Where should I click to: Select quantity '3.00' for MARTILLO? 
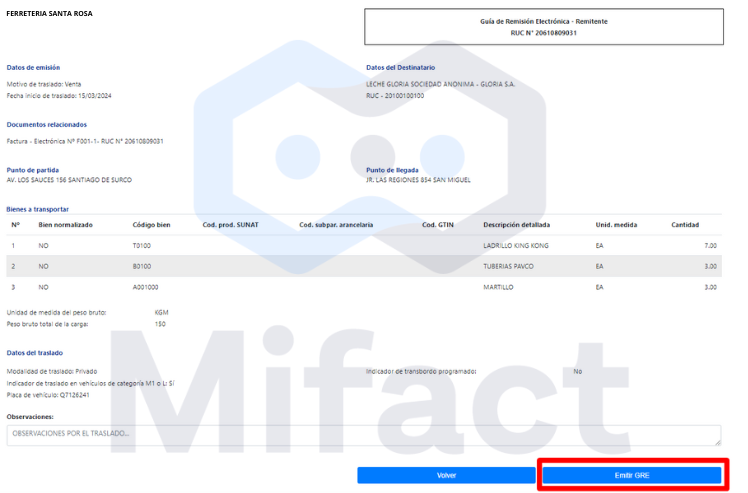710,288
